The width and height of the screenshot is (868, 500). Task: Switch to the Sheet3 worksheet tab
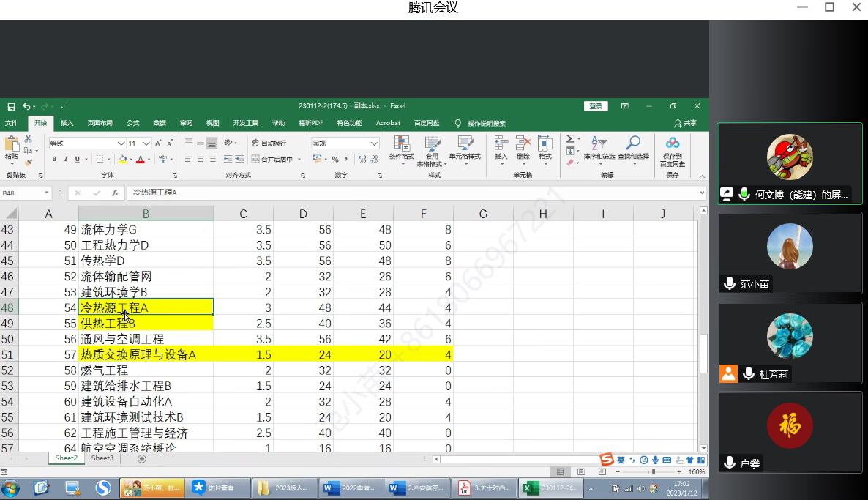pos(102,458)
